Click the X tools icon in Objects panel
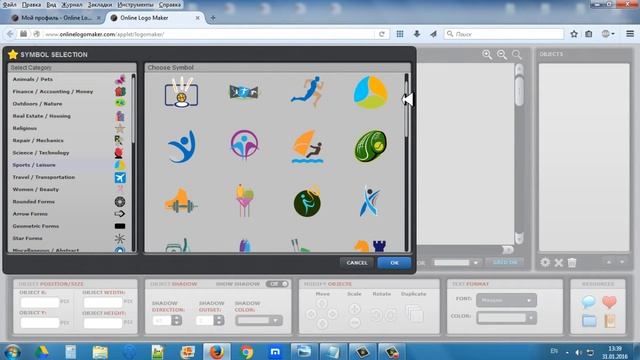This screenshot has width=640, height=360. pyautogui.click(x=559, y=263)
